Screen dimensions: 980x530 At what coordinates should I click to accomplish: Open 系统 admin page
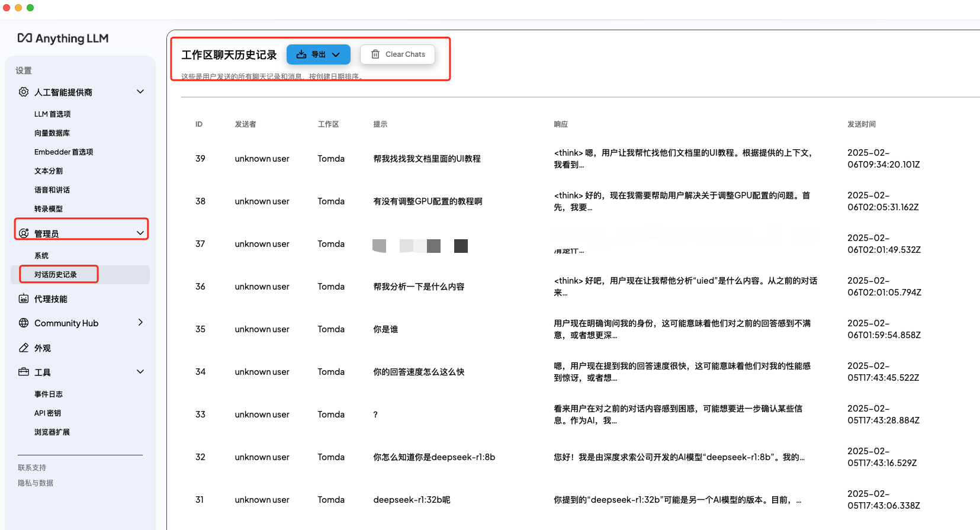click(x=41, y=255)
